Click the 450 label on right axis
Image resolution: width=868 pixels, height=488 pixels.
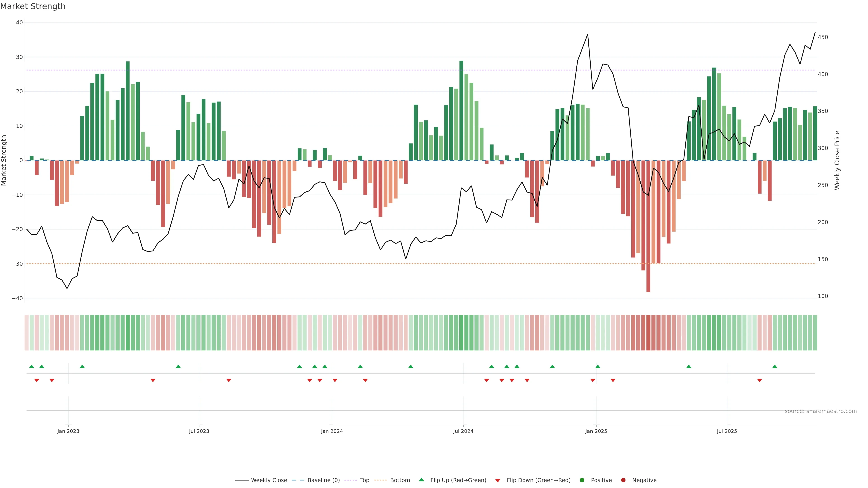pos(823,37)
